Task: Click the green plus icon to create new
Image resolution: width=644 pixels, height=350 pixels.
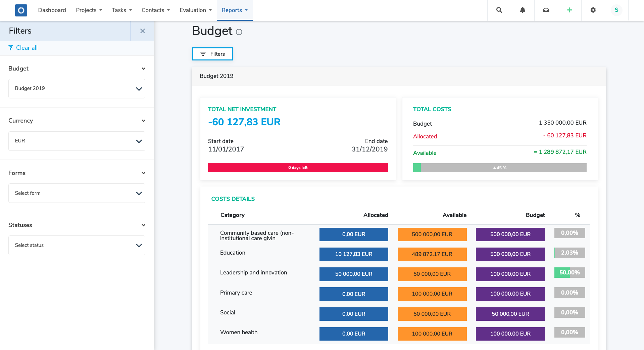Action: 569,10
